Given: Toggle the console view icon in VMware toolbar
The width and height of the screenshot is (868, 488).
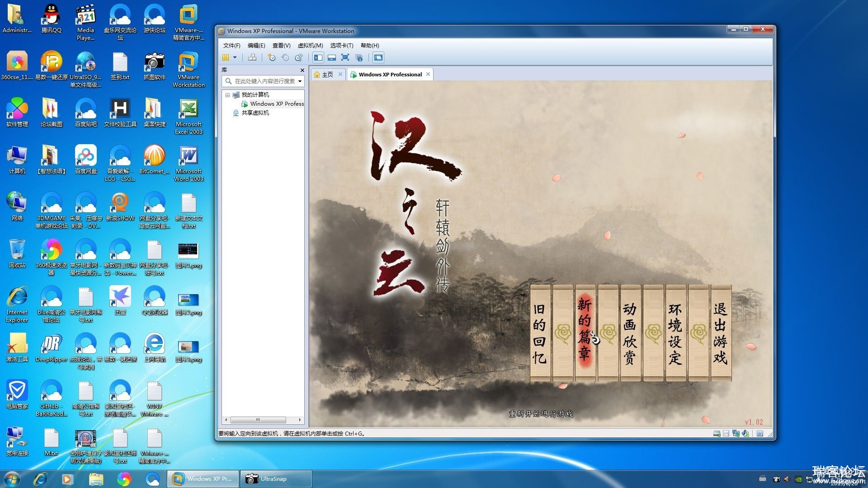Looking at the screenshot, I should coord(378,57).
